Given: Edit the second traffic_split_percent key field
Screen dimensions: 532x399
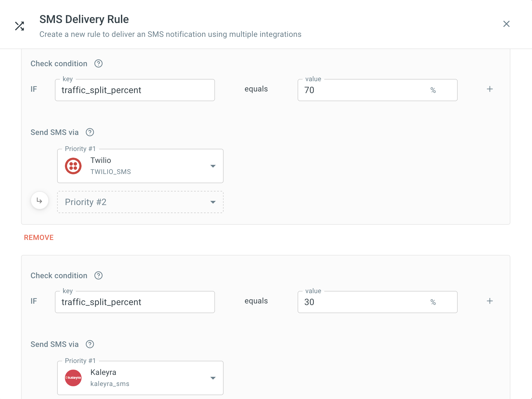Looking at the screenshot, I should 135,302.
